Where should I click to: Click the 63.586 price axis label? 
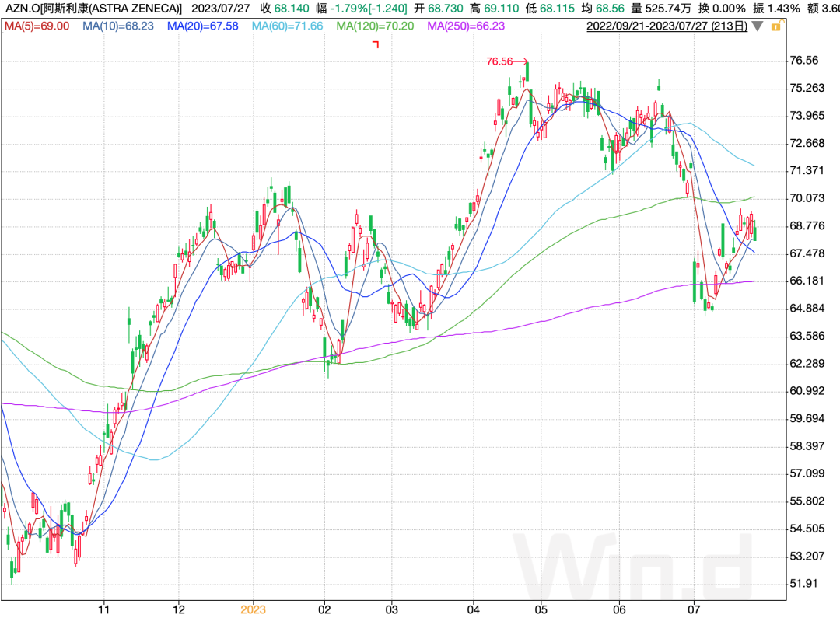pyautogui.click(x=807, y=337)
